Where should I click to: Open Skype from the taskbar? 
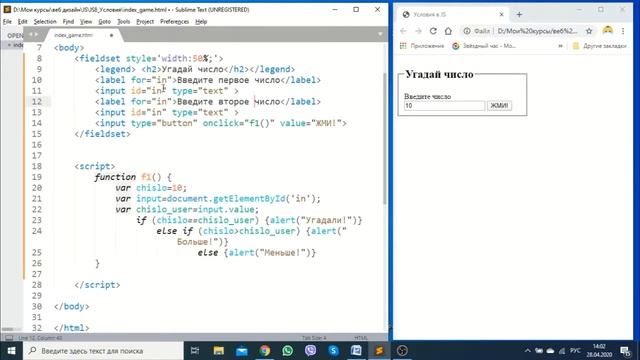click(x=333, y=351)
